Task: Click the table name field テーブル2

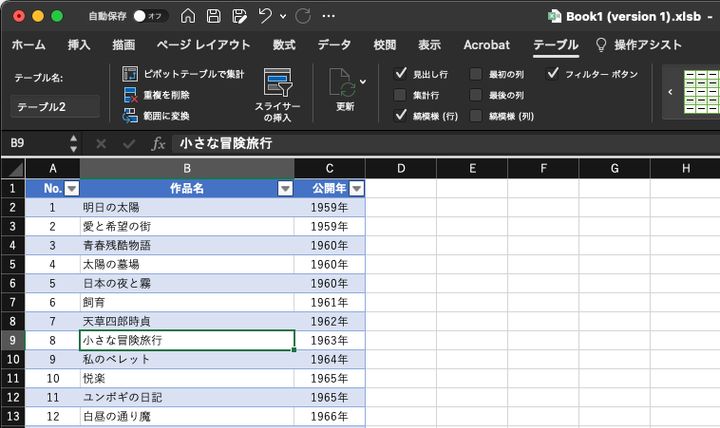Action: tap(55, 107)
